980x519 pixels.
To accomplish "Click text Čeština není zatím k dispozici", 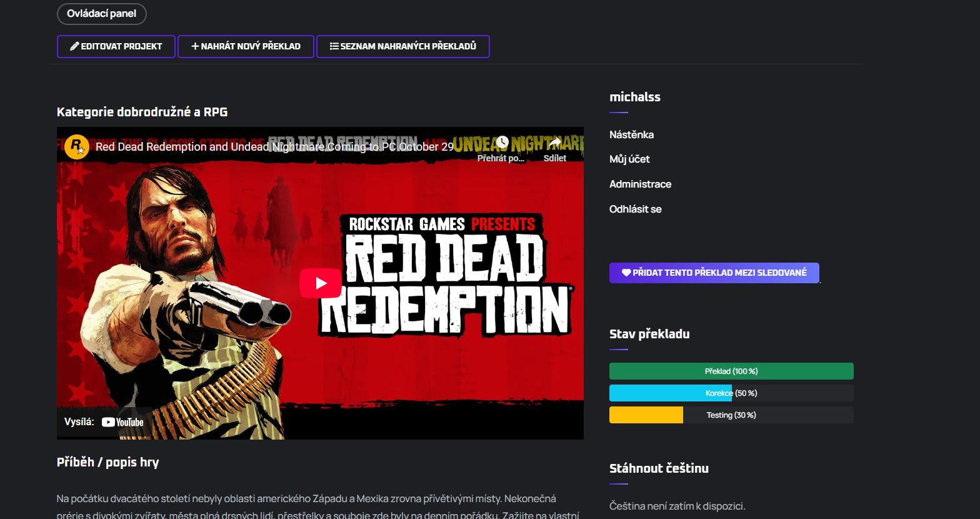I will [x=677, y=506].
